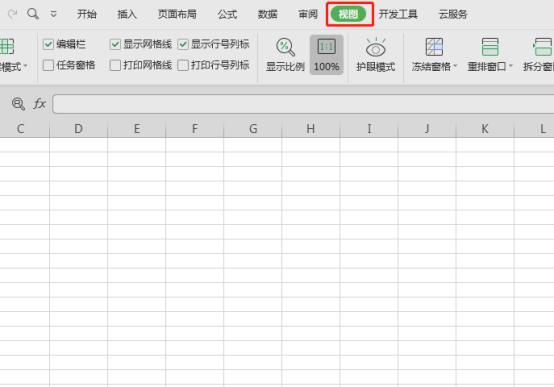Enable the 任务窗格 checkbox
This screenshot has width=554, height=387.
48,65
